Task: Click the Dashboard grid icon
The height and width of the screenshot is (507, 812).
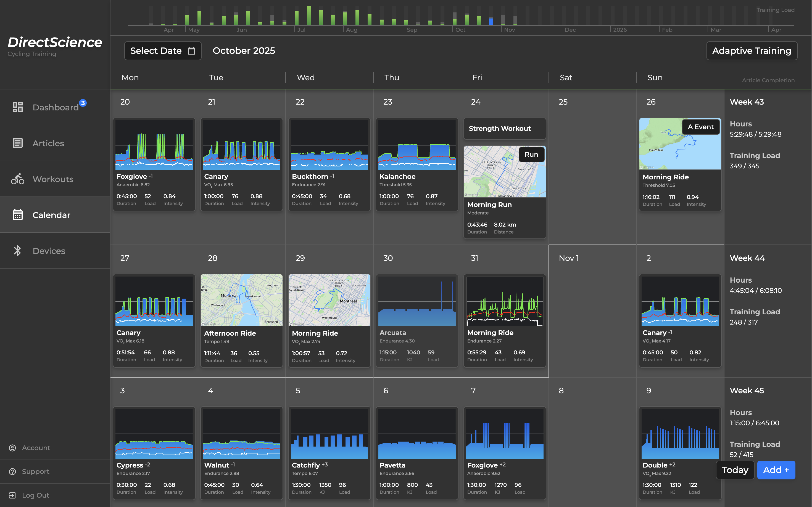Action: click(17, 107)
